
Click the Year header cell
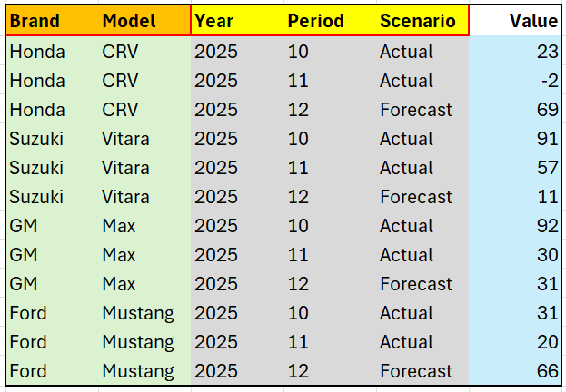tap(214, 21)
